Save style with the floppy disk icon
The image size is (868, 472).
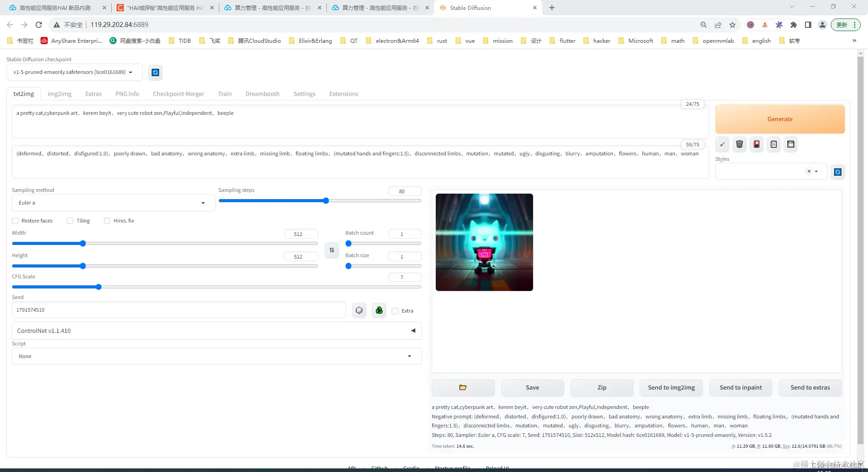tap(791, 144)
